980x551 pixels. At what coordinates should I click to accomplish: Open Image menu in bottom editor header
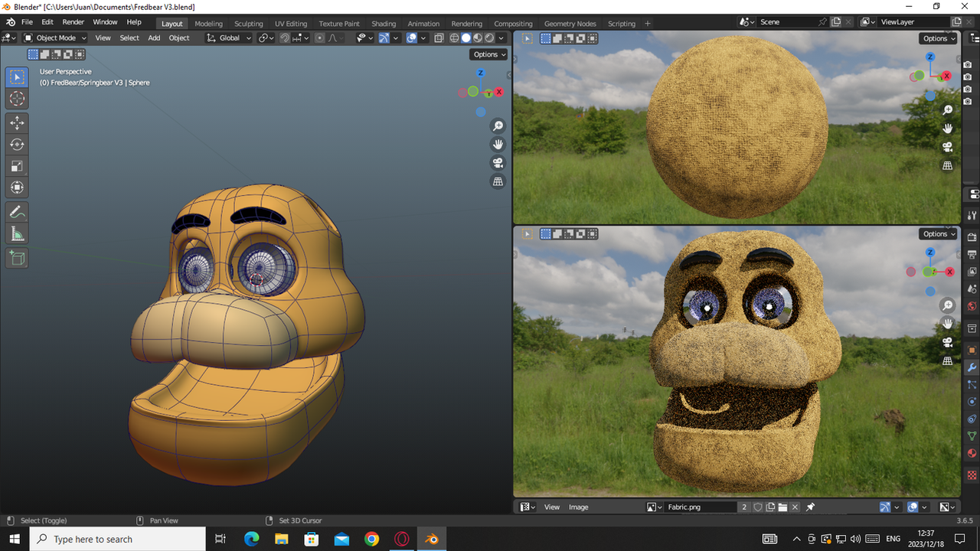click(578, 507)
